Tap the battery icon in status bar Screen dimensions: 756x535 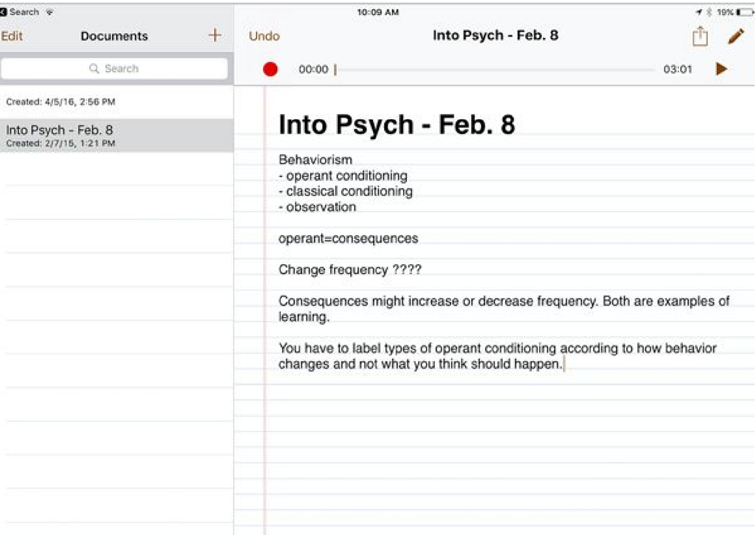[745, 12]
